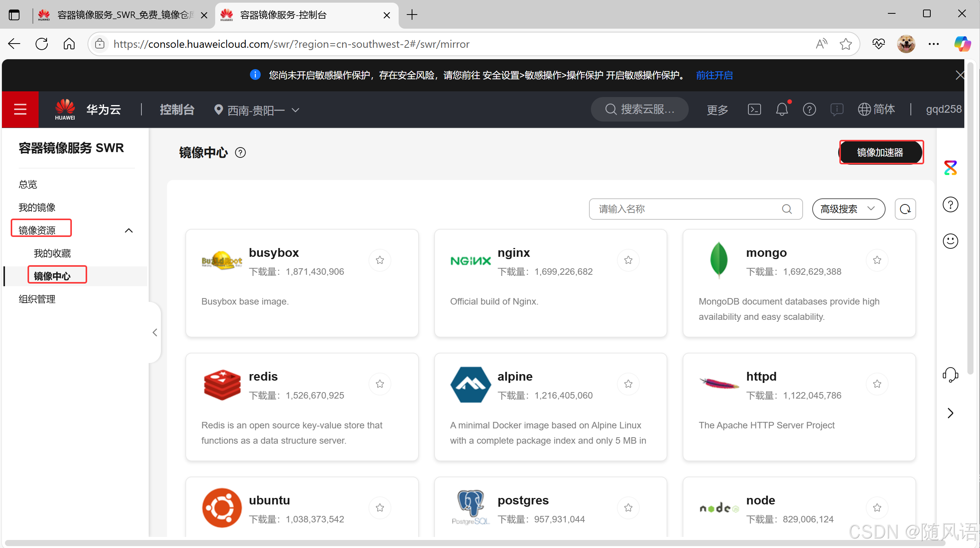Open the 西南-贵阳一 region selector

257,110
